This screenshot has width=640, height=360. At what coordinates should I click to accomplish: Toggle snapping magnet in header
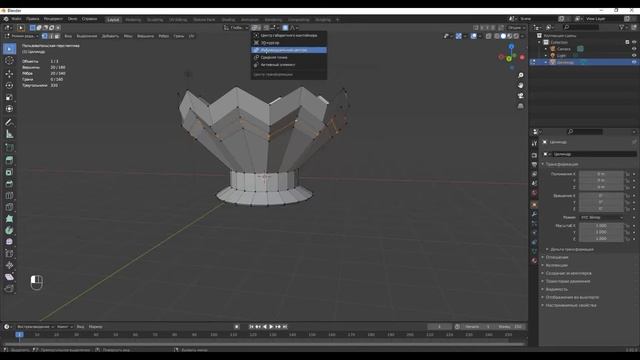pos(267,27)
